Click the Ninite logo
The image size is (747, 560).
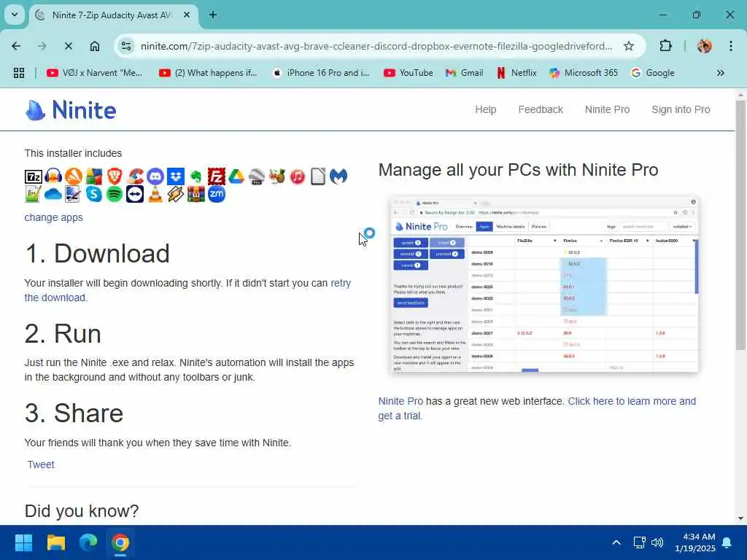tap(71, 110)
